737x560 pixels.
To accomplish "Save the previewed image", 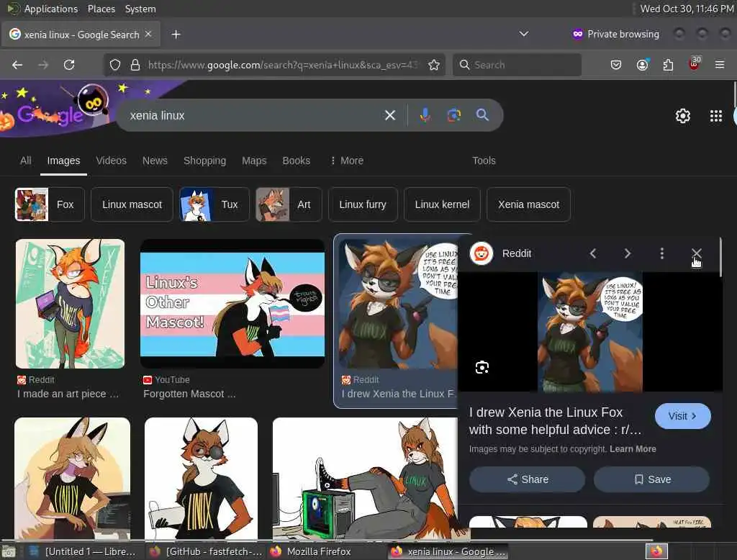I will [x=652, y=479].
